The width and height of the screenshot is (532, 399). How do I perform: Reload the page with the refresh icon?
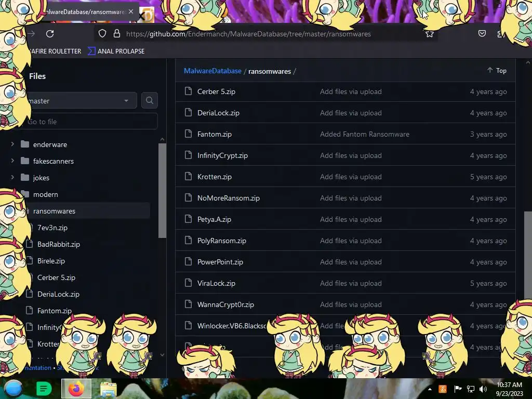tap(50, 34)
